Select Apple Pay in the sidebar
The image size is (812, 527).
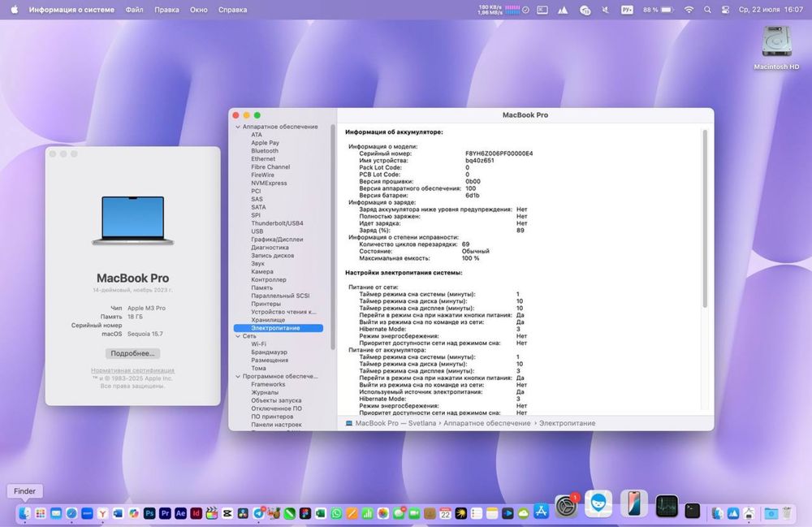(x=266, y=143)
